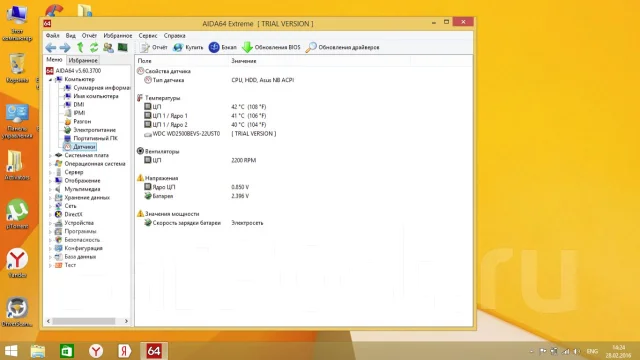Expand the Системная плата node
The width and height of the screenshot is (640, 360).
(x=51, y=156)
